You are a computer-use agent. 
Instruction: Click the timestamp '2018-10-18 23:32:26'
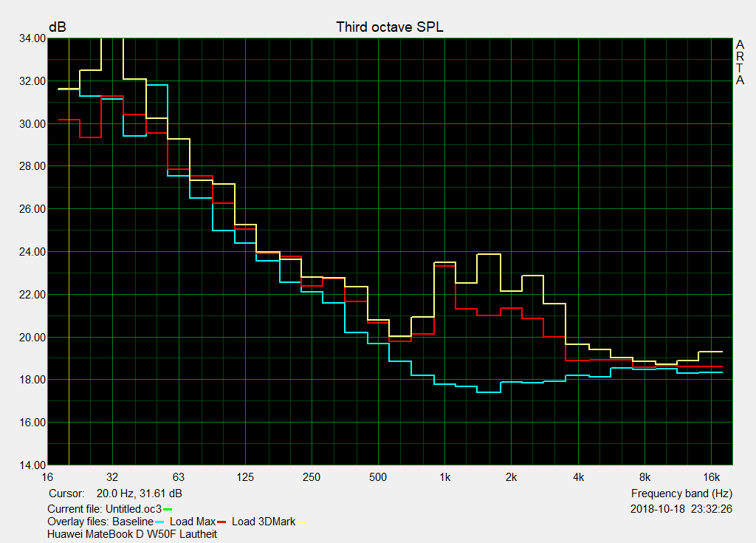(x=681, y=509)
